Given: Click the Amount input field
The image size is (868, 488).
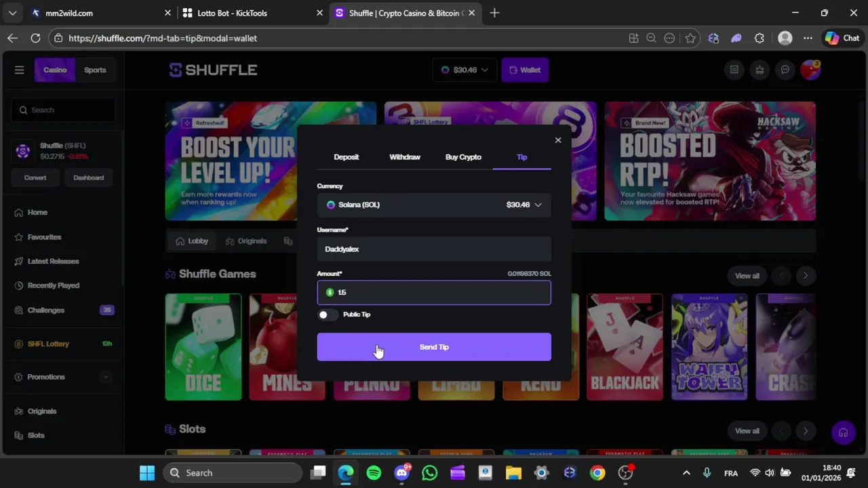Looking at the screenshot, I should click(x=434, y=292).
